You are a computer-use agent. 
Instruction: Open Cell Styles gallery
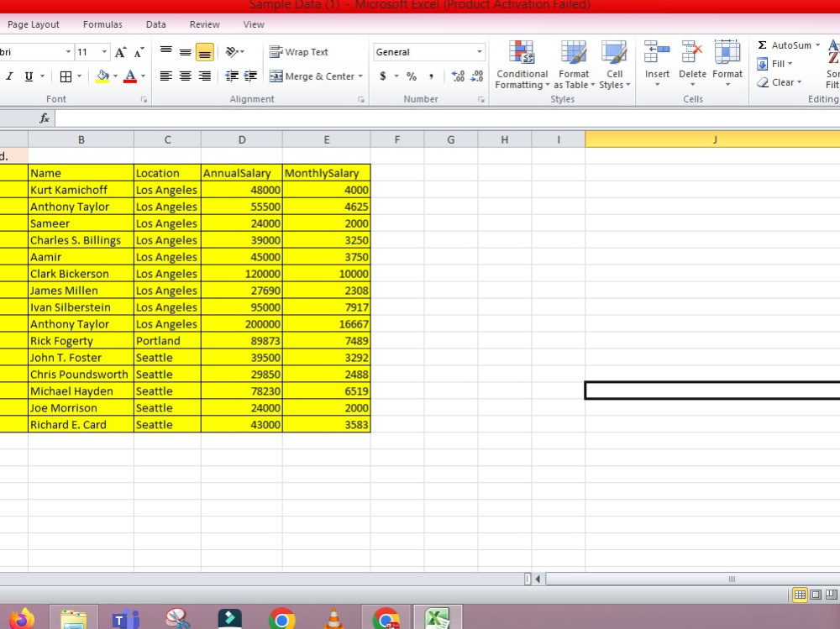click(x=614, y=65)
